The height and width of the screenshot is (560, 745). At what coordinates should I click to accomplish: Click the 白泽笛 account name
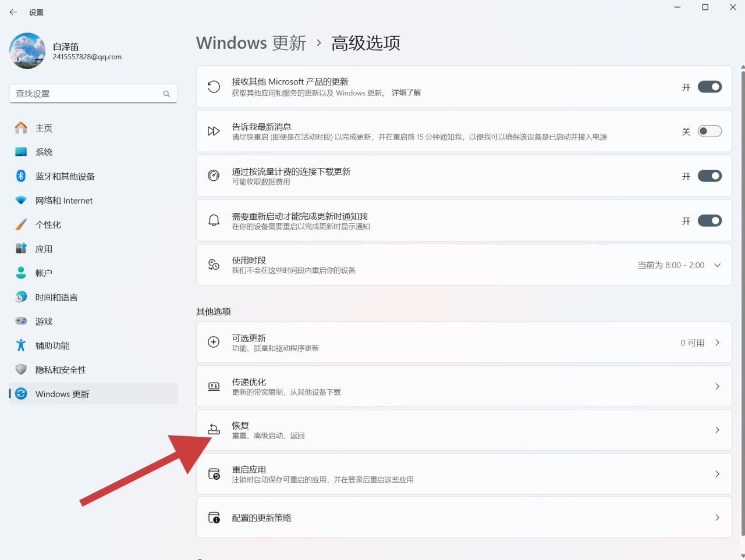click(x=66, y=47)
